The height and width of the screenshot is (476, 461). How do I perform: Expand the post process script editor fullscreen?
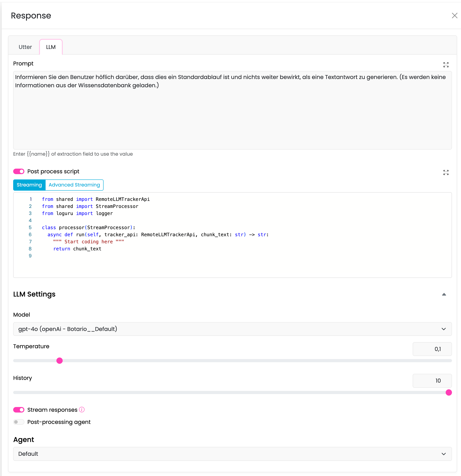pyautogui.click(x=446, y=172)
